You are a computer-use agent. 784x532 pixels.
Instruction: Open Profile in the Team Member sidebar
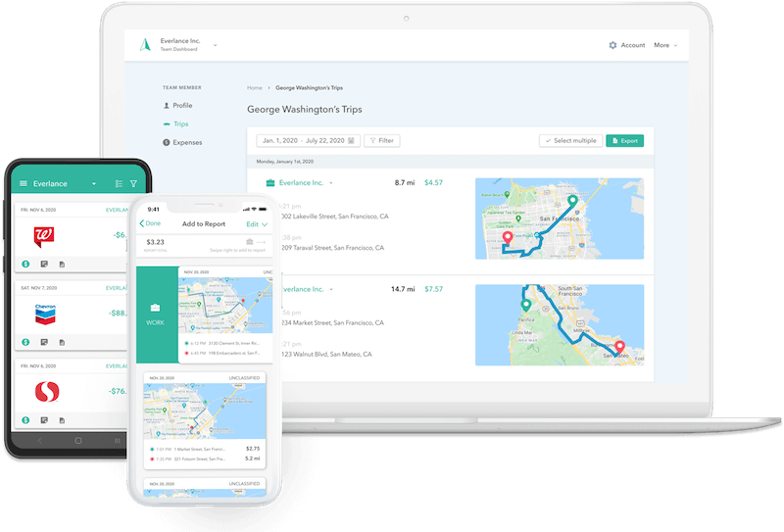tap(182, 106)
